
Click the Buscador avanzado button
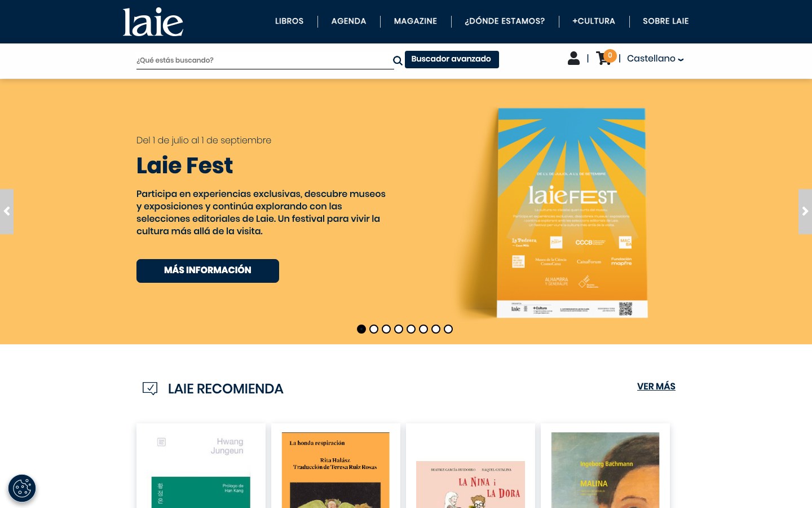452,59
